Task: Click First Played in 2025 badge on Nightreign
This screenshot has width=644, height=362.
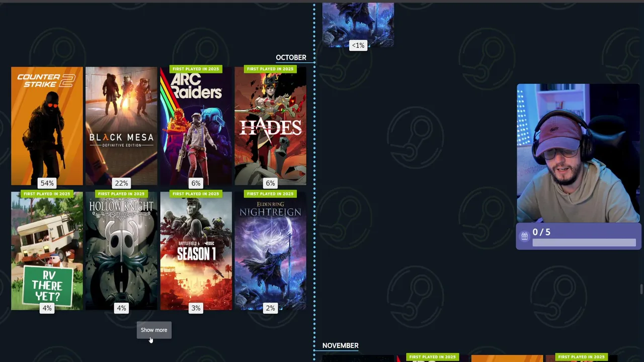Action: click(x=270, y=194)
